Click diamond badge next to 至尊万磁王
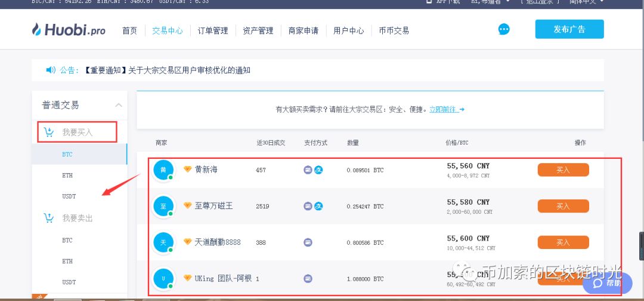The width and height of the screenshot is (644, 301). [188, 205]
